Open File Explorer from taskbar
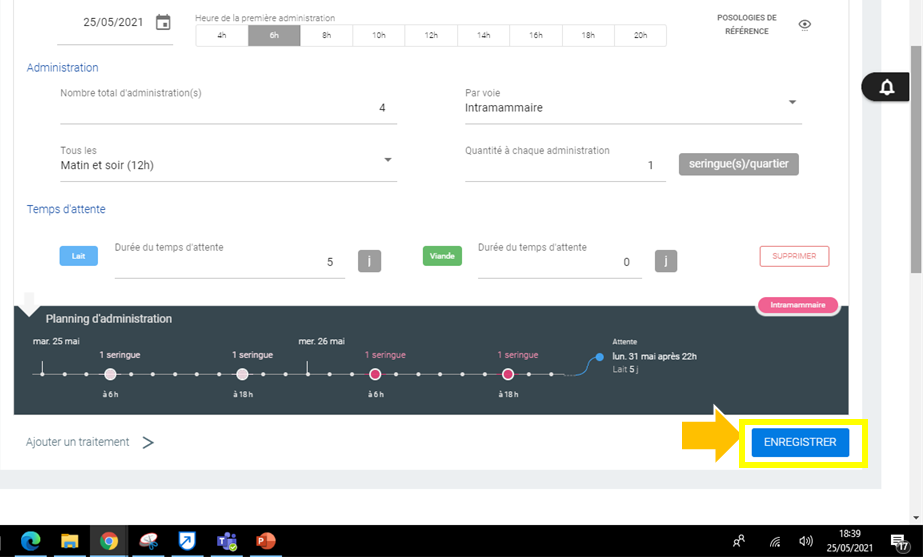Image resolution: width=923 pixels, height=557 pixels. point(69,541)
